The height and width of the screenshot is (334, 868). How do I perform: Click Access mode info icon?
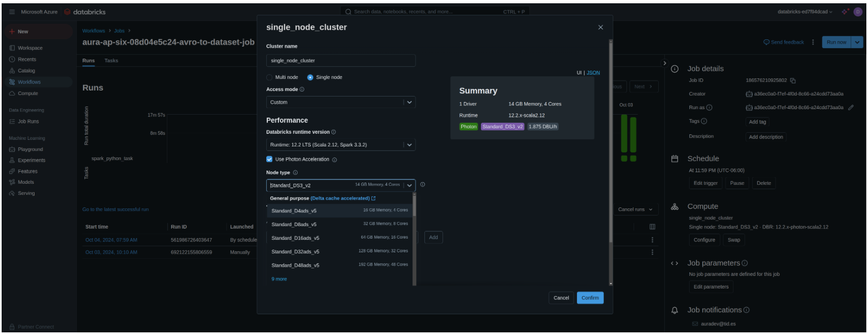pos(302,89)
